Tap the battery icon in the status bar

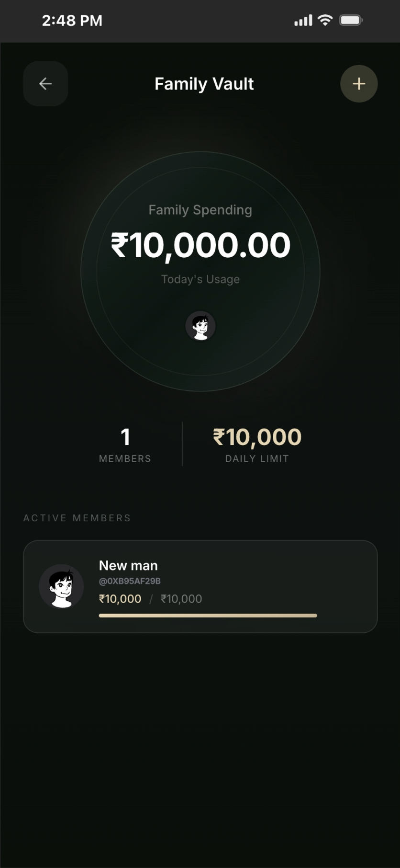click(351, 20)
